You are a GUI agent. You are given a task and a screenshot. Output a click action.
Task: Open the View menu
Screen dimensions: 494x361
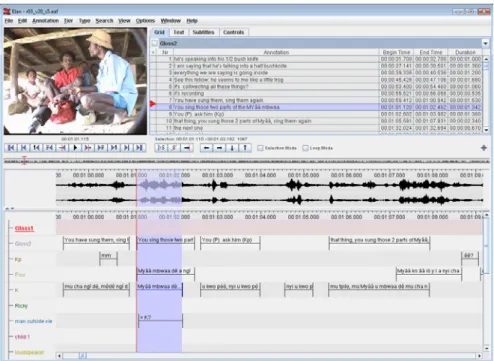(124, 21)
